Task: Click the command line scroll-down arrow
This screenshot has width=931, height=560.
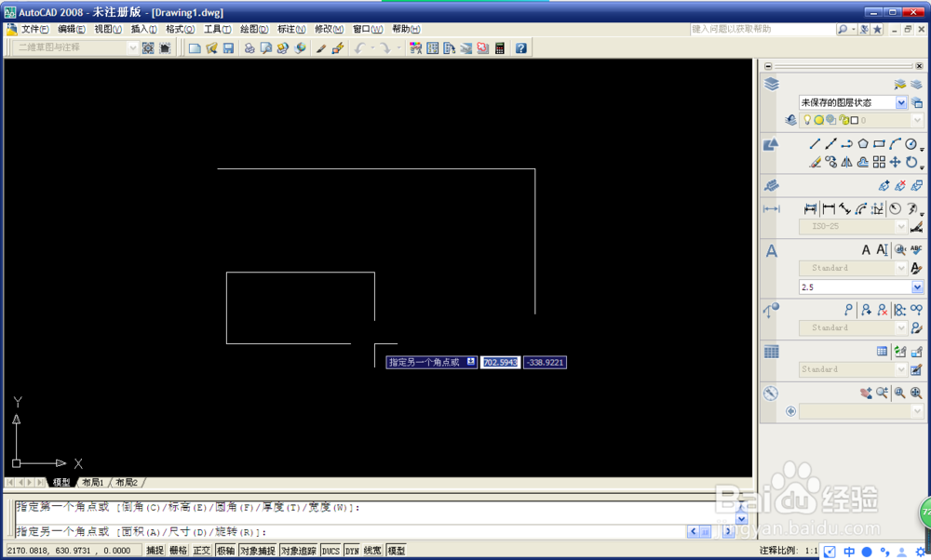Action: [x=741, y=519]
